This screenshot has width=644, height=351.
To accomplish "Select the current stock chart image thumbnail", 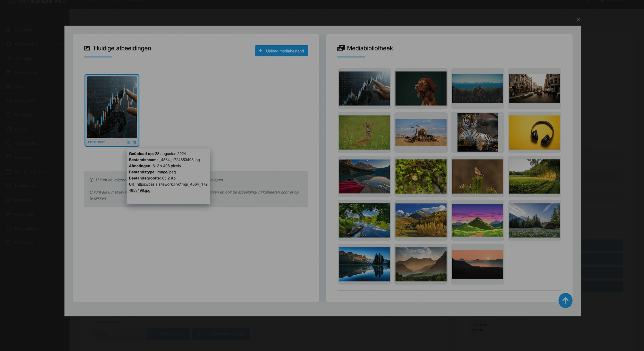I will (x=112, y=107).
